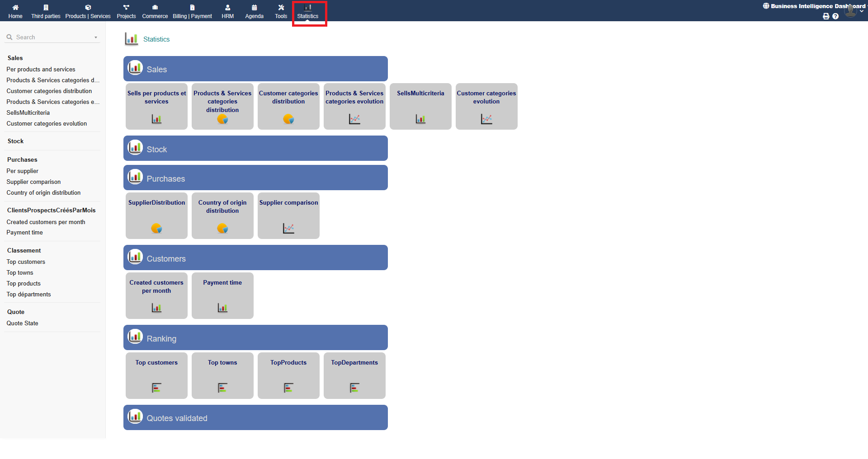Open the search box dropdown arrow
The height and width of the screenshot is (459, 868).
tap(96, 37)
